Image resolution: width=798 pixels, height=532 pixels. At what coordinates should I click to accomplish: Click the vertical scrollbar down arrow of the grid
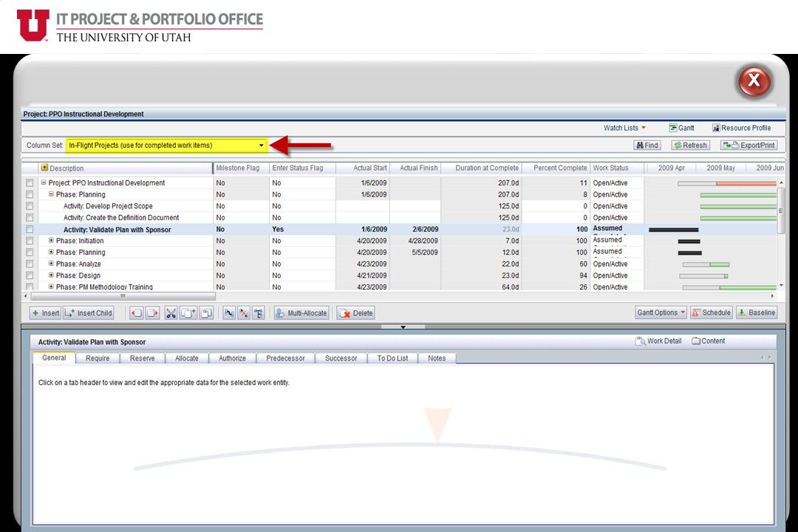(781, 286)
